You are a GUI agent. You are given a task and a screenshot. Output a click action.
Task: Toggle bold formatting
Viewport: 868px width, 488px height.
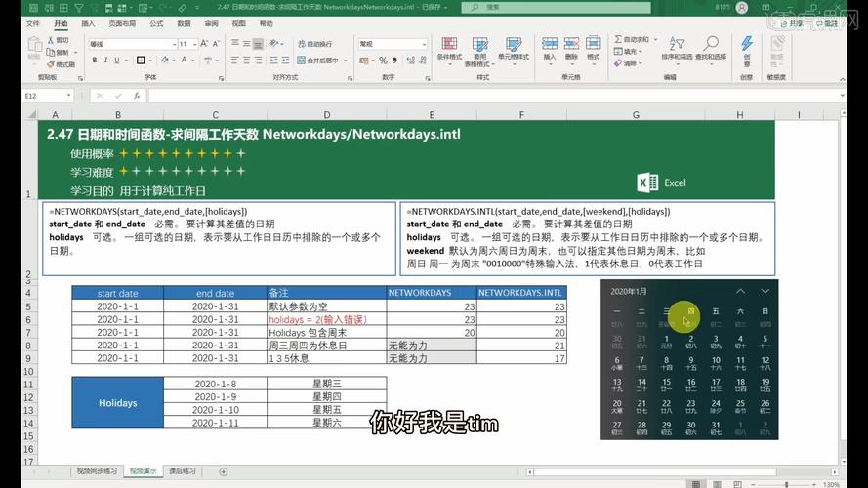point(95,61)
